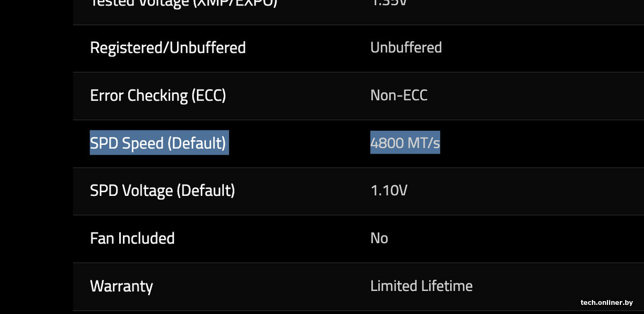Click the 1.10V voltage value
This screenshot has height=314, width=644.
[389, 191]
